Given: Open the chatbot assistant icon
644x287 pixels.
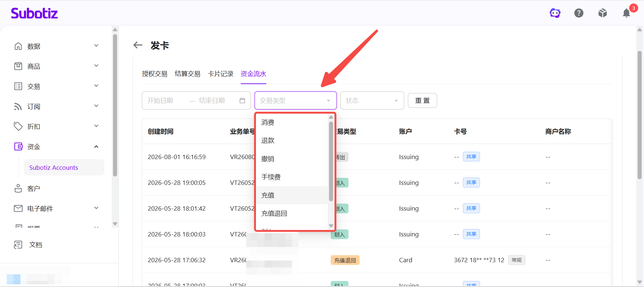Looking at the screenshot, I should pyautogui.click(x=555, y=13).
